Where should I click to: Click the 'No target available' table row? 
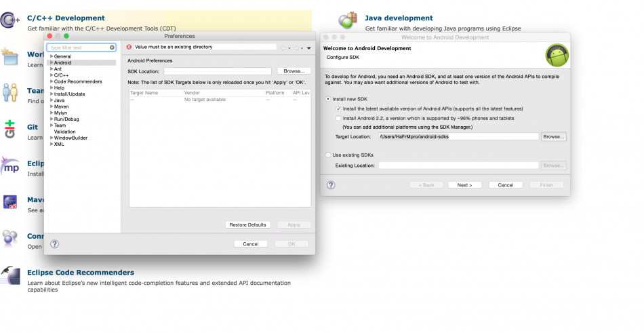pos(220,100)
